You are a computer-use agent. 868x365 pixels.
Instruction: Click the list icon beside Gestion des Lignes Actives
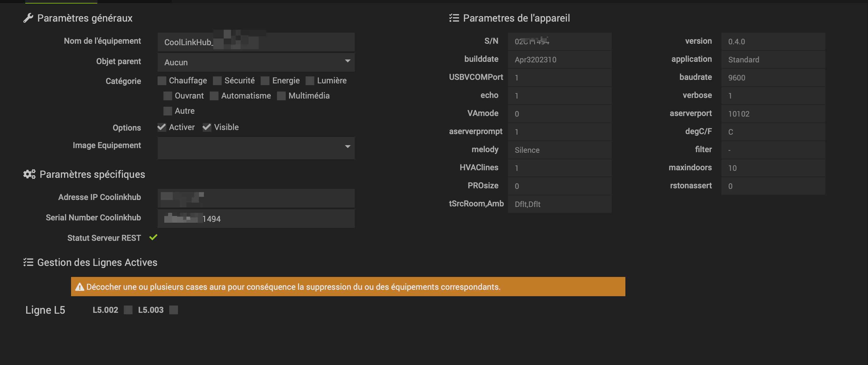click(28, 262)
